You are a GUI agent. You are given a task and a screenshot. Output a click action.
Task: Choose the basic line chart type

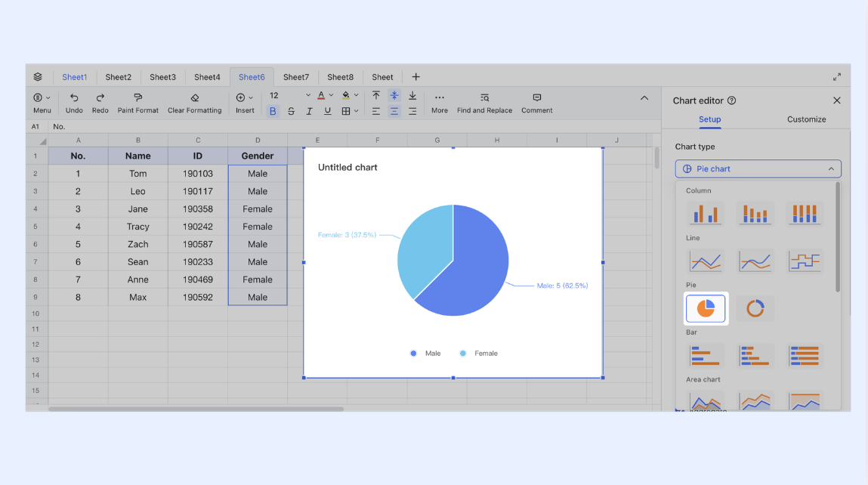(x=706, y=261)
